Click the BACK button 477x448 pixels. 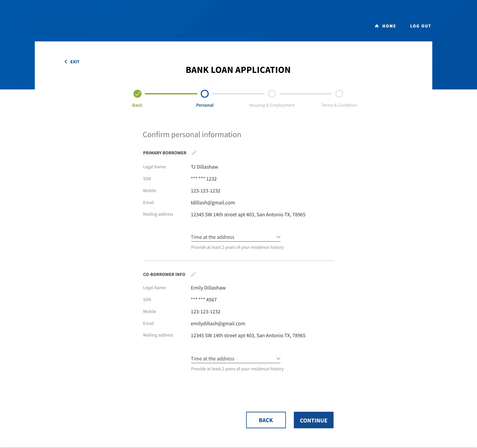point(266,420)
